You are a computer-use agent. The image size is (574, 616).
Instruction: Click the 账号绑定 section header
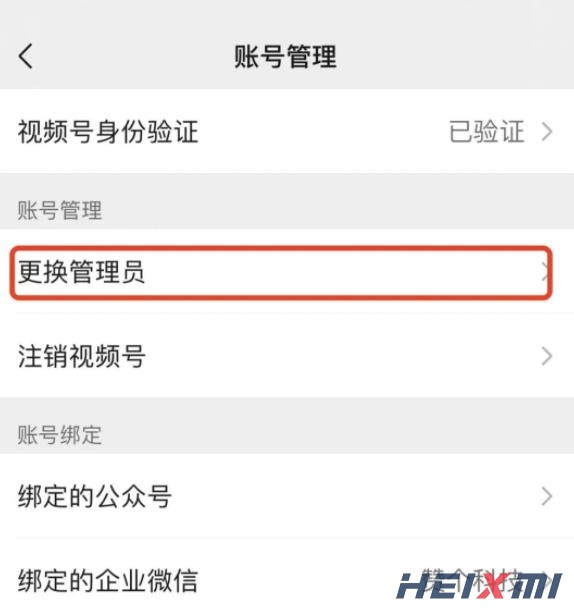tap(60, 435)
